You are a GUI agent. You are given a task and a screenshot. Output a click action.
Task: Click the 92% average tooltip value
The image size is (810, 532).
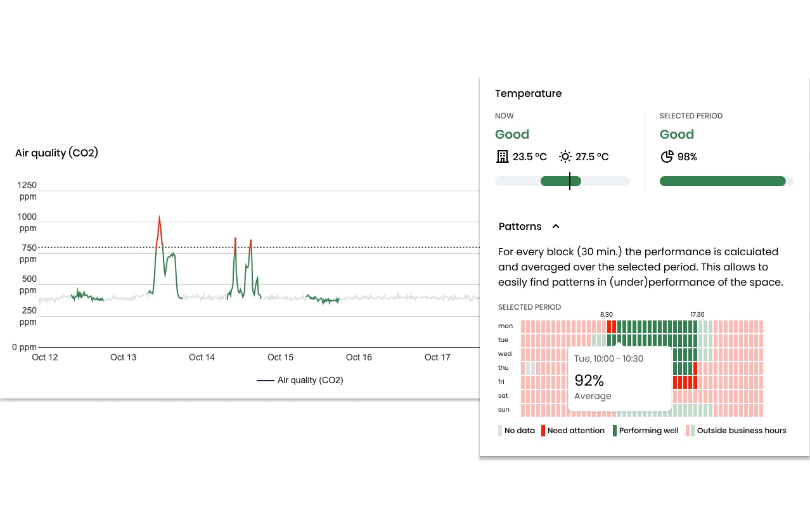(x=589, y=380)
